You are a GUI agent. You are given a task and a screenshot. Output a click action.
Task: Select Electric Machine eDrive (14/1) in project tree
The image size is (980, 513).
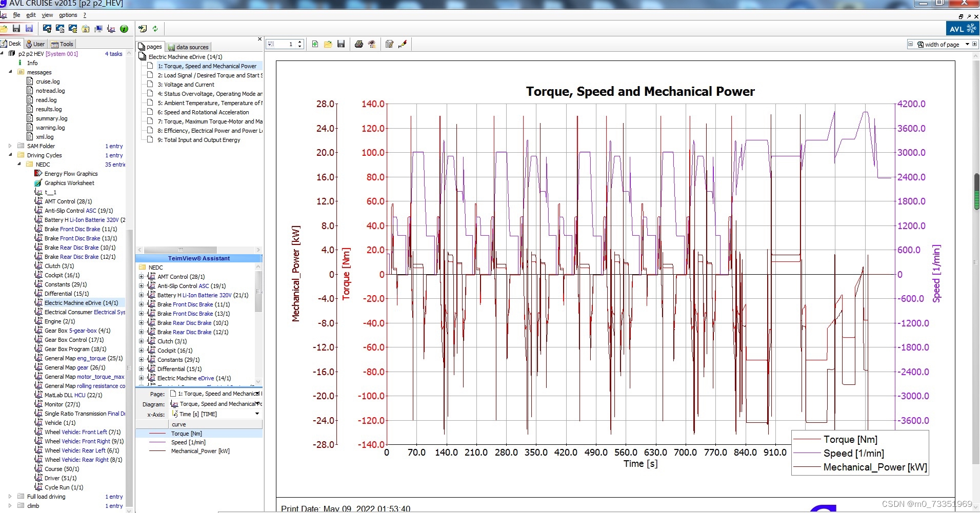point(81,303)
